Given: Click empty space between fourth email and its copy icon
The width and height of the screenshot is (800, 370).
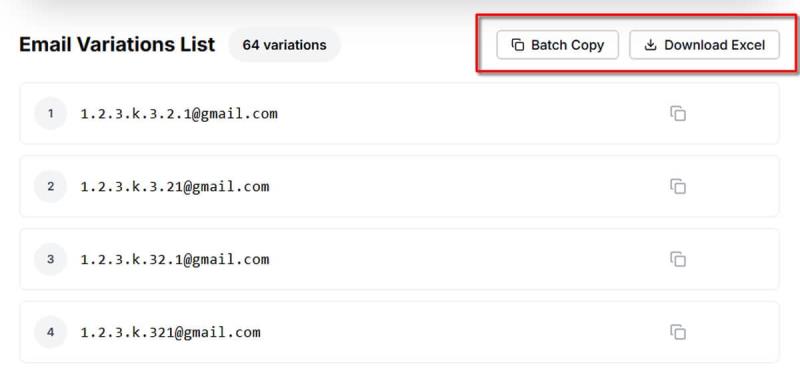Looking at the screenshot, I should click(x=464, y=332).
